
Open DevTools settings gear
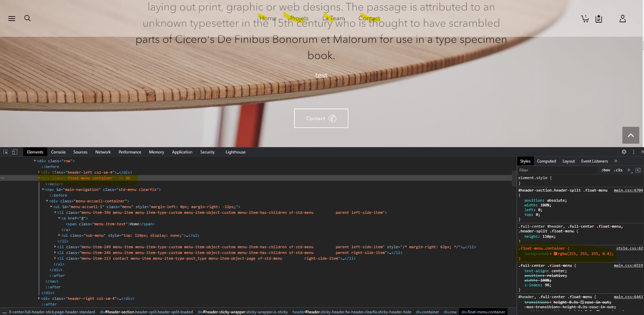point(624,152)
